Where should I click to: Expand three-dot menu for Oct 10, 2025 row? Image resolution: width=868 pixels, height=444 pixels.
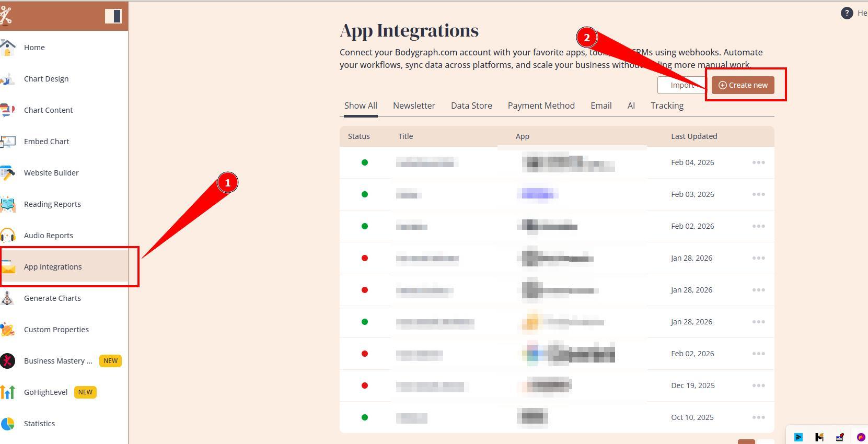[x=758, y=417]
